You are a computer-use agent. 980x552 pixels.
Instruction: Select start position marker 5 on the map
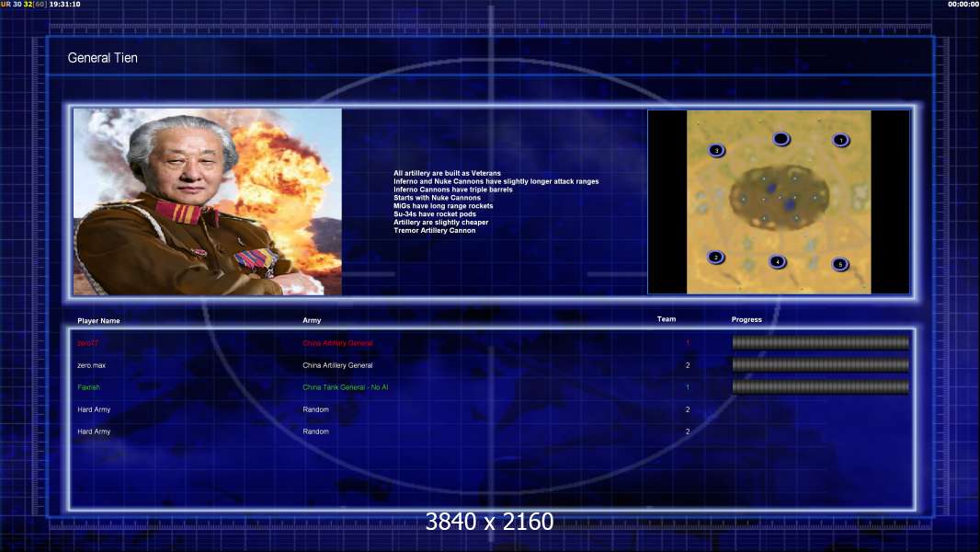(840, 264)
